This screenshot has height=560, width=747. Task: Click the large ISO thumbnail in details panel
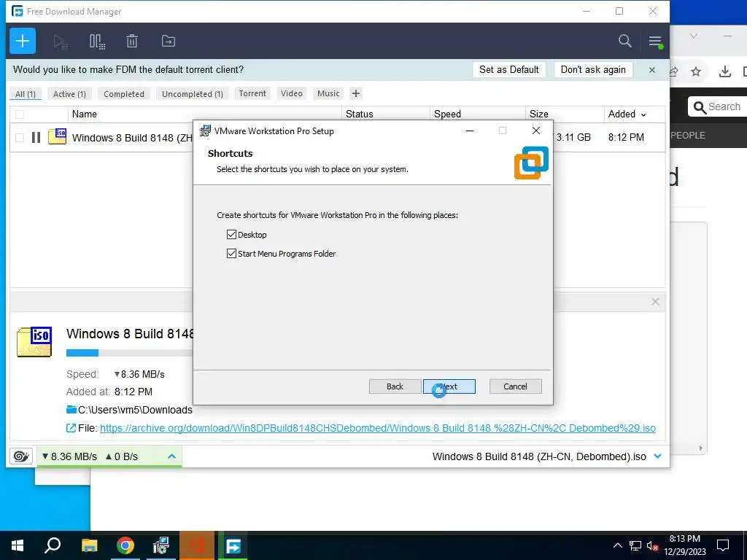point(34,341)
